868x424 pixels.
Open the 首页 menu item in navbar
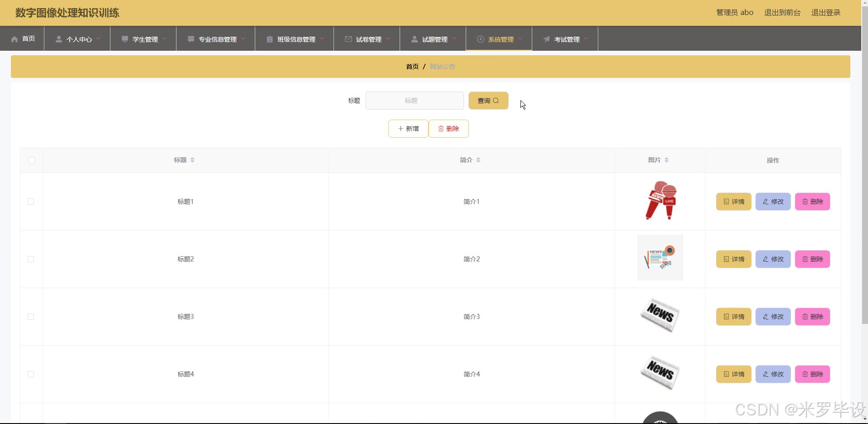pos(22,39)
